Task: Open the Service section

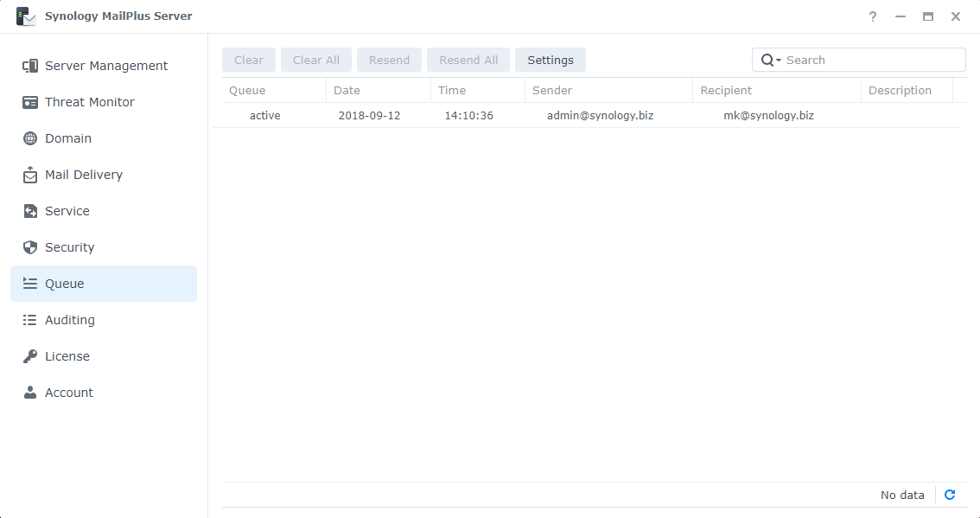Action: [x=104, y=211]
